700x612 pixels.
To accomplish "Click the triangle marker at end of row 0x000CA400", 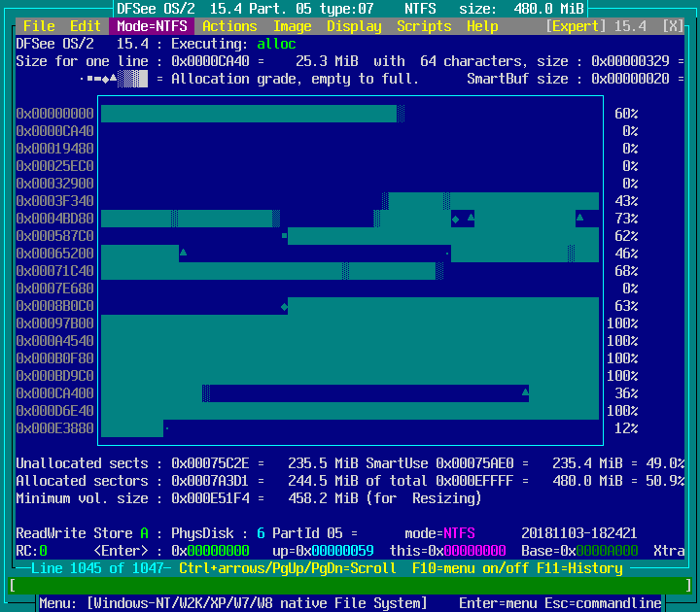I will 525,392.
